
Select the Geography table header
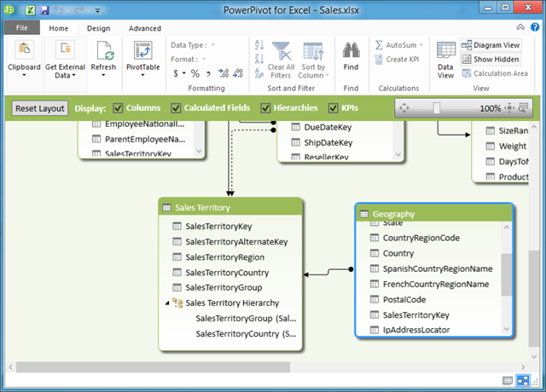point(434,213)
